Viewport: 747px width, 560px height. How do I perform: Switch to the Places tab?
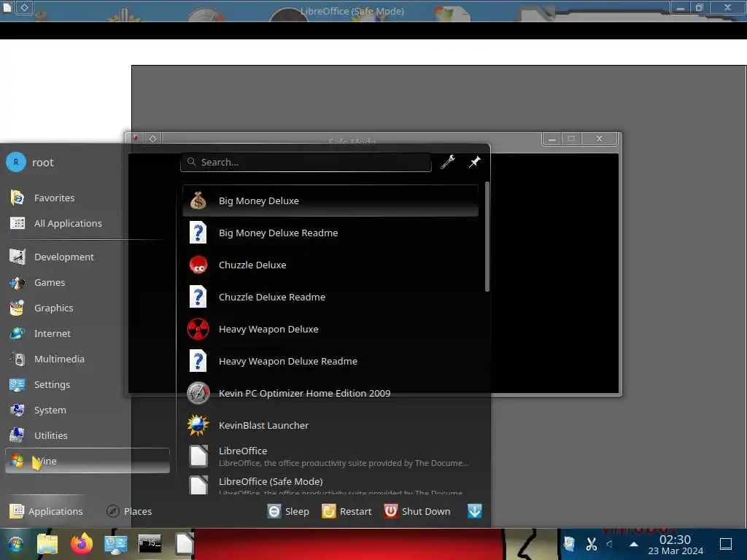click(129, 511)
